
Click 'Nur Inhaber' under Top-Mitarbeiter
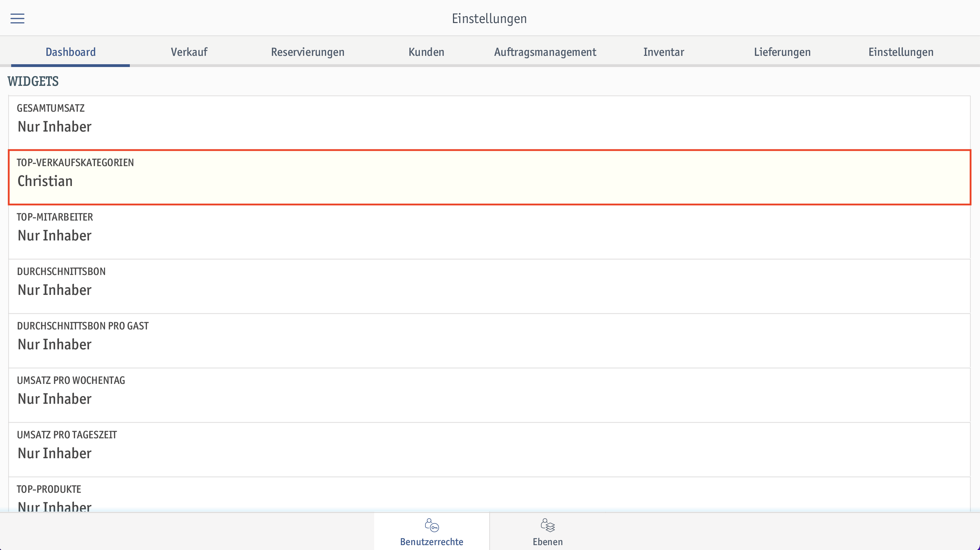55,236
